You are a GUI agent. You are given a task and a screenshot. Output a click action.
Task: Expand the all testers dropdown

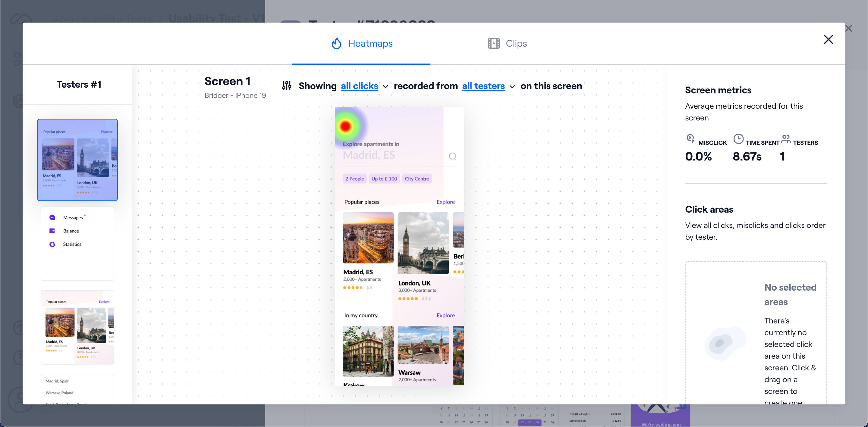pyautogui.click(x=483, y=86)
